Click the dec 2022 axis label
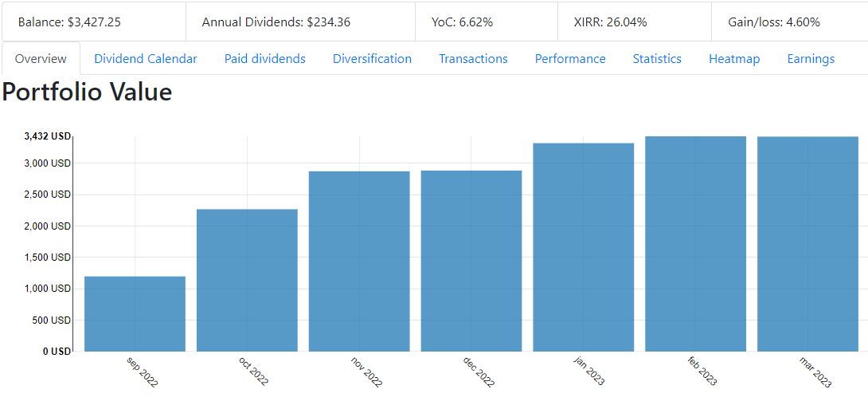The image size is (868, 397). pos(479,371)
